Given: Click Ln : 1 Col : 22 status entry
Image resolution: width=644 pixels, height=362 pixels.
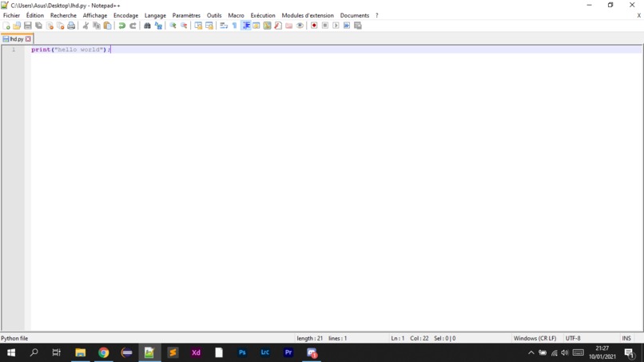Looking at the screenshot, I should [409, 338].
